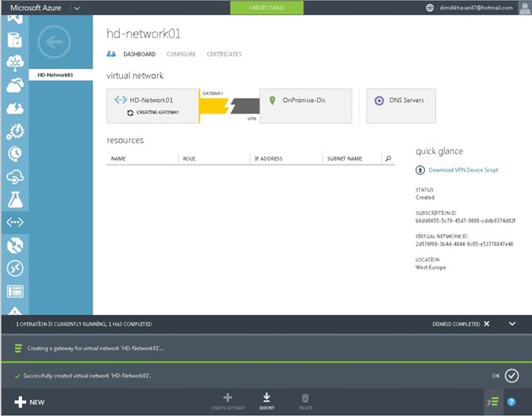The image size is (532, 416).
Task: Select HD-Network01 in the navigation list
Action: [x=61, y=75]
